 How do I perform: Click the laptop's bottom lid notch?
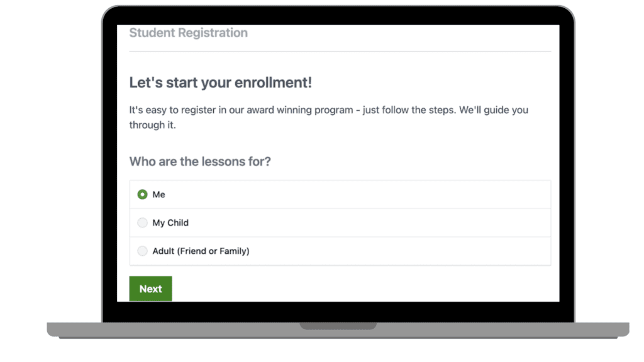338,326
